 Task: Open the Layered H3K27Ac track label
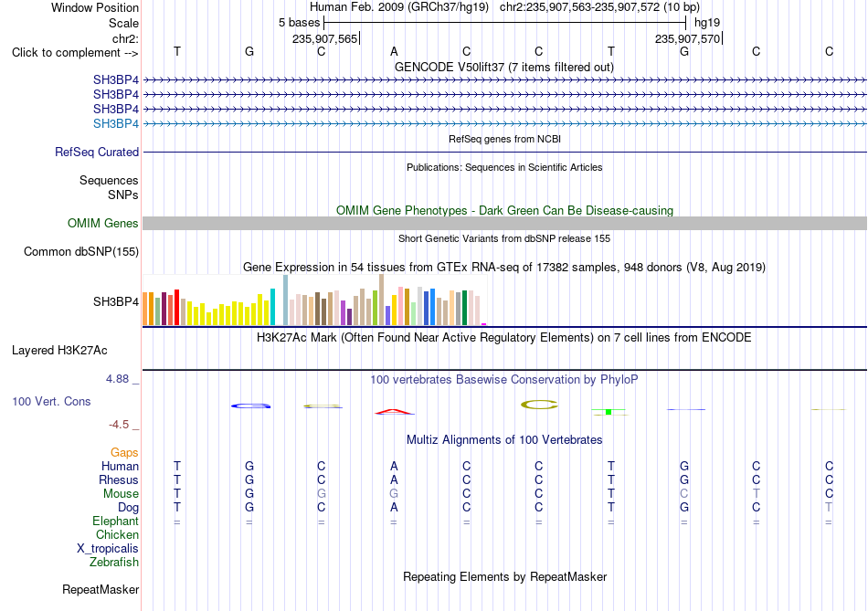click(59, 351)
